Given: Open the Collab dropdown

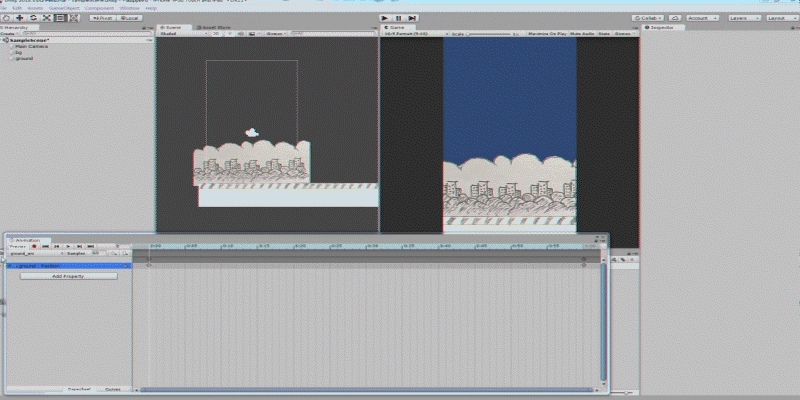Looking at the screenshot, I should pyautogui.click(x=647, y=18).
